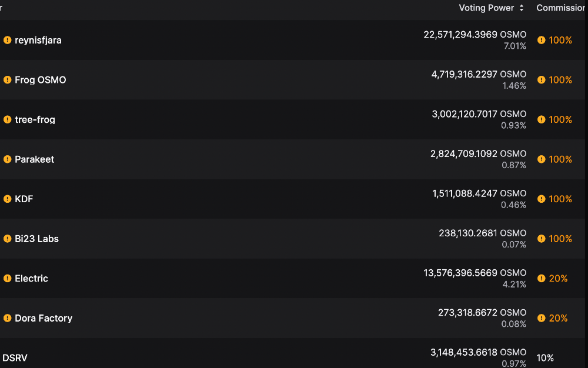Click tree-frog voting power 3,002,120.7017 OSMO
Screen dimensions: 588x368
click(x=479, y=114)
